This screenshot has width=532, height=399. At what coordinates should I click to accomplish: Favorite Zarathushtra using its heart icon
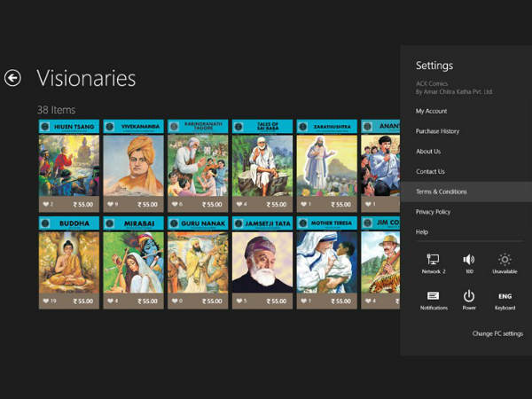click(303, 204)
